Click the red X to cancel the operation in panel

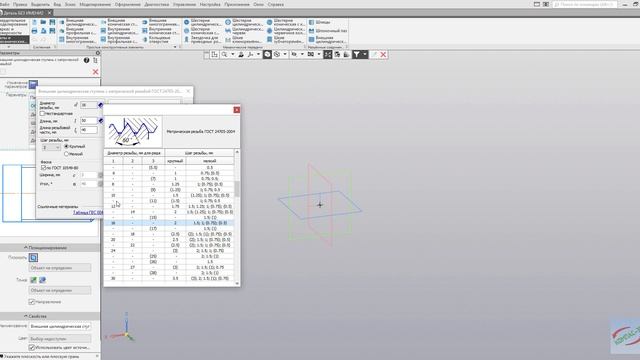pyautogui.click(x=95, y=72)
